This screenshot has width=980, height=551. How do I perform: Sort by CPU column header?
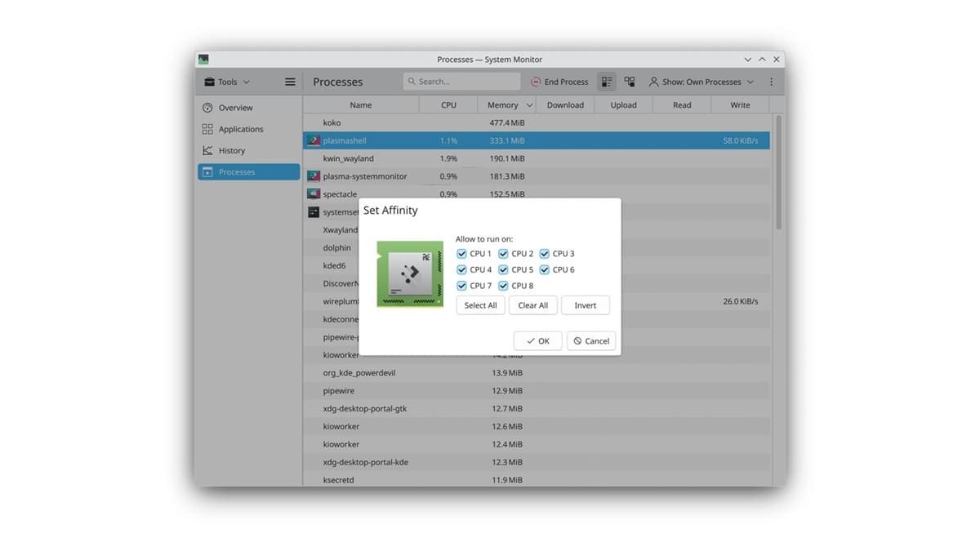tap(449, 105)
